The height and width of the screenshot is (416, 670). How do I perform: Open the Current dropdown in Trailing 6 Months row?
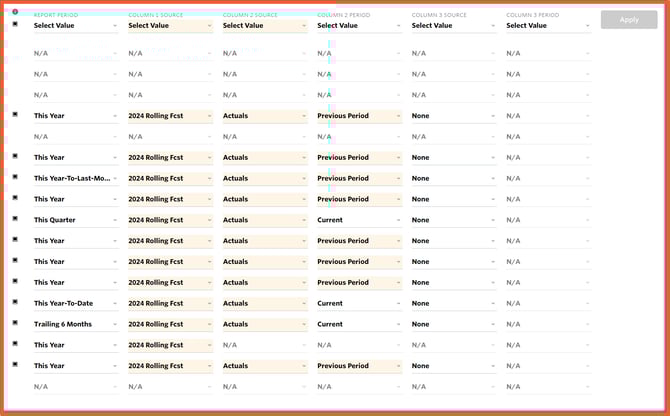coord(358,324)
